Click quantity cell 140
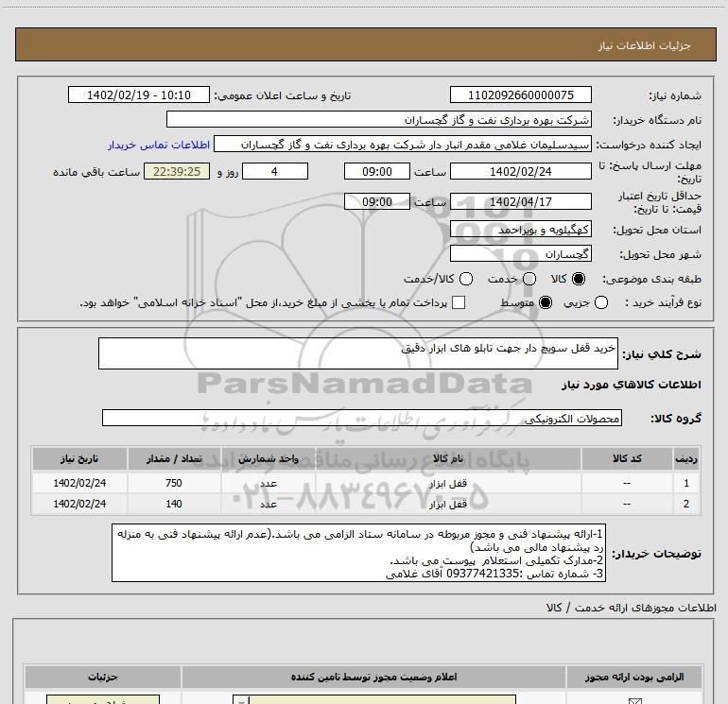 click(x=174, y=504)
